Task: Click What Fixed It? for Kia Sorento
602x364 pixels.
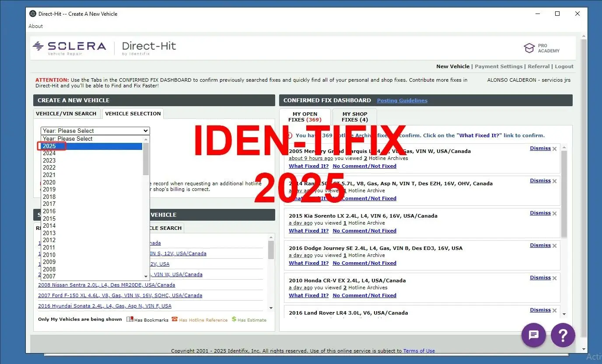Action: [x=308, y=231]
